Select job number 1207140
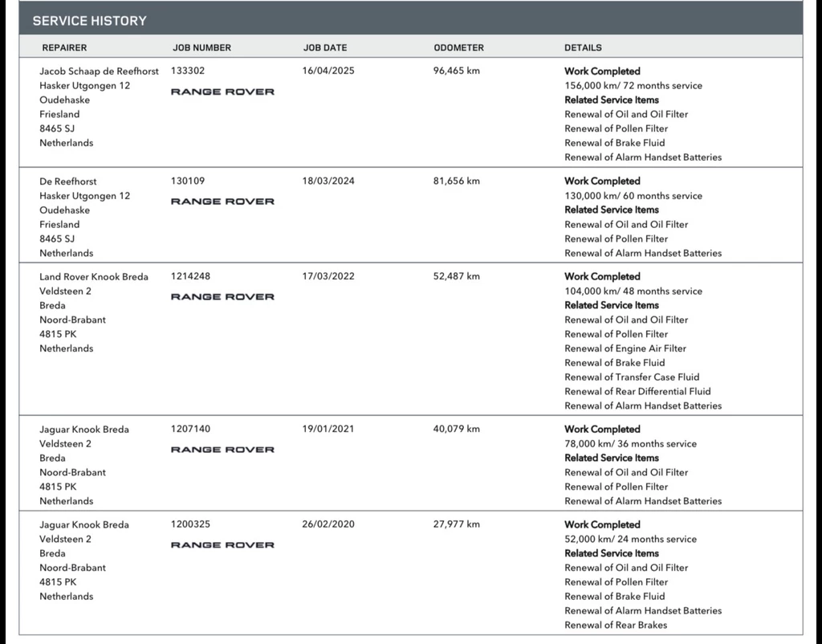This screenshot has width=822, height=644. (x=190, y=429)
